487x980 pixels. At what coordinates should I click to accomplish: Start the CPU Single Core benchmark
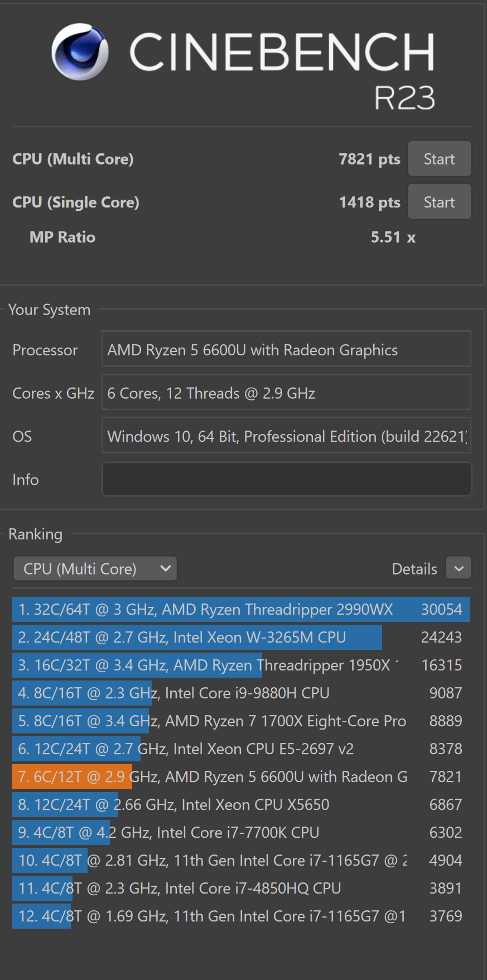439,202
